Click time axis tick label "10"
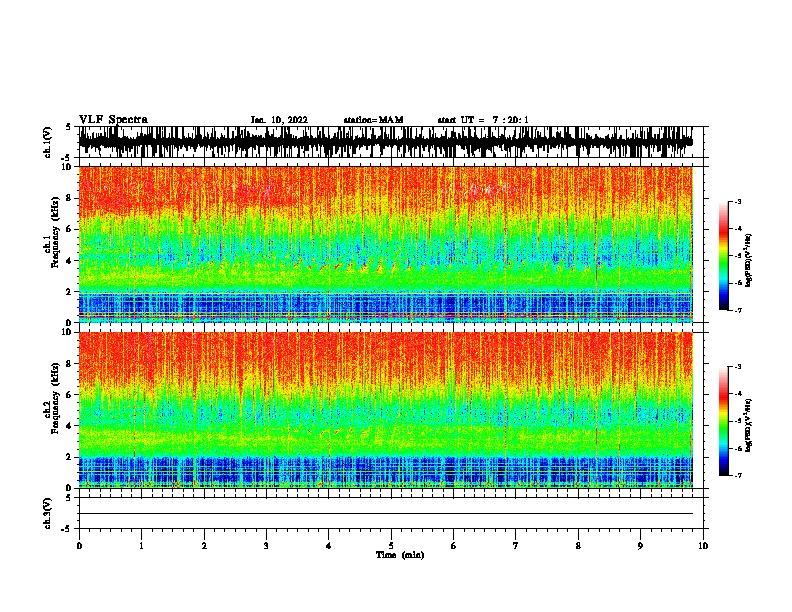The height and width of the screenshot is (612, 792). [703, 545]
